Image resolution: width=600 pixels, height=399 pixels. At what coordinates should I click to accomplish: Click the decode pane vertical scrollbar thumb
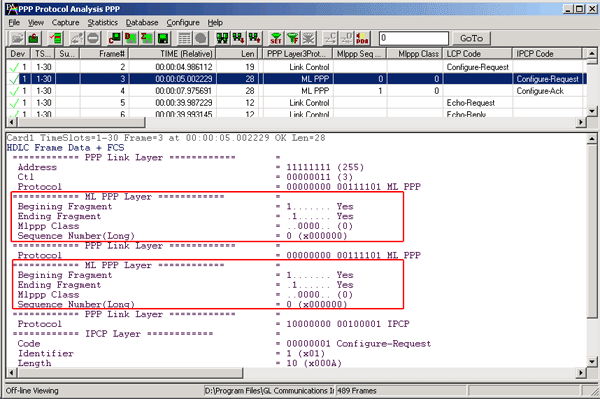(x=592, y=230)
